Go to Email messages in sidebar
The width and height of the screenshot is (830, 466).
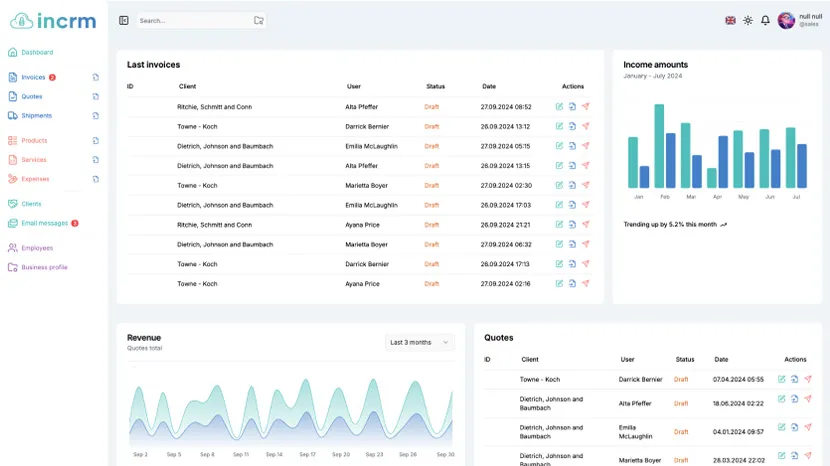pos(44,223)
